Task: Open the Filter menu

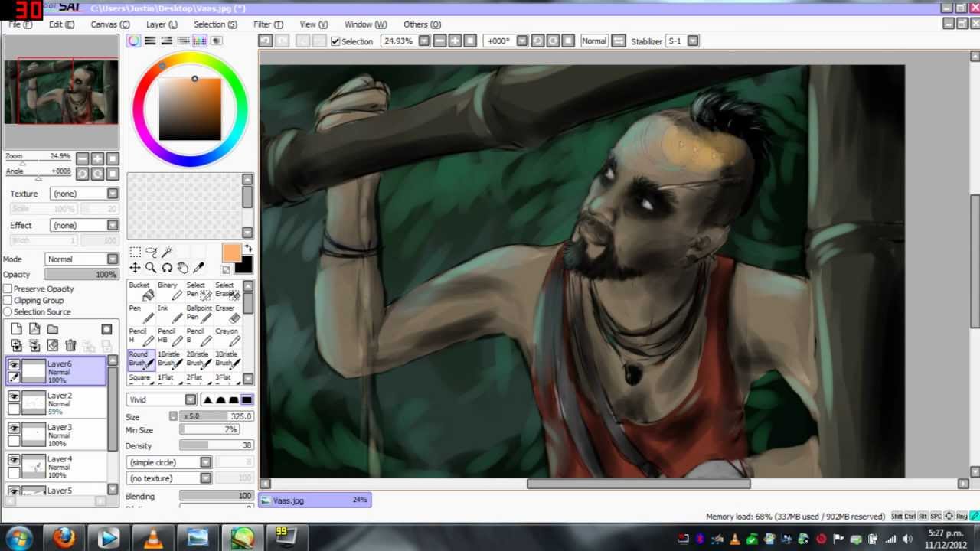Action: point(268,24)
